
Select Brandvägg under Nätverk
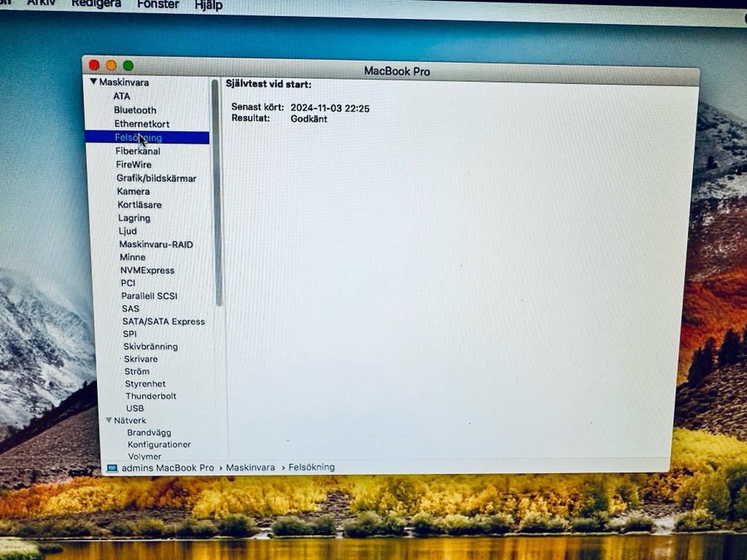(149, 432)
